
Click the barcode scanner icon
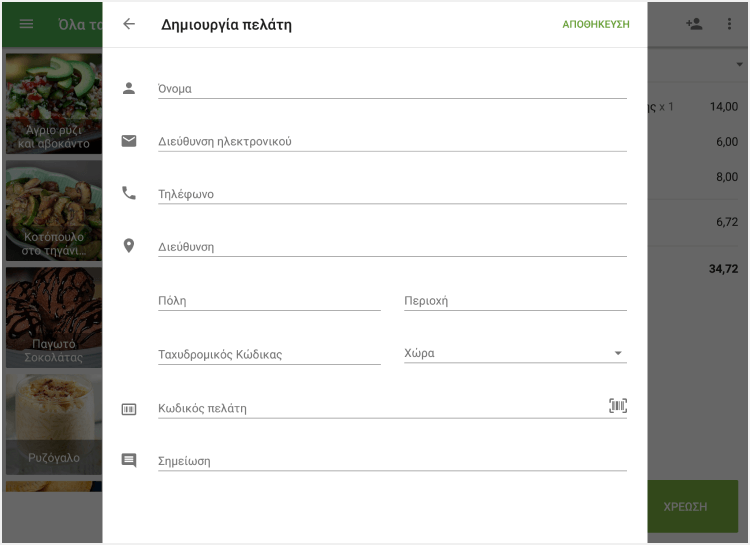click(618, 405)
